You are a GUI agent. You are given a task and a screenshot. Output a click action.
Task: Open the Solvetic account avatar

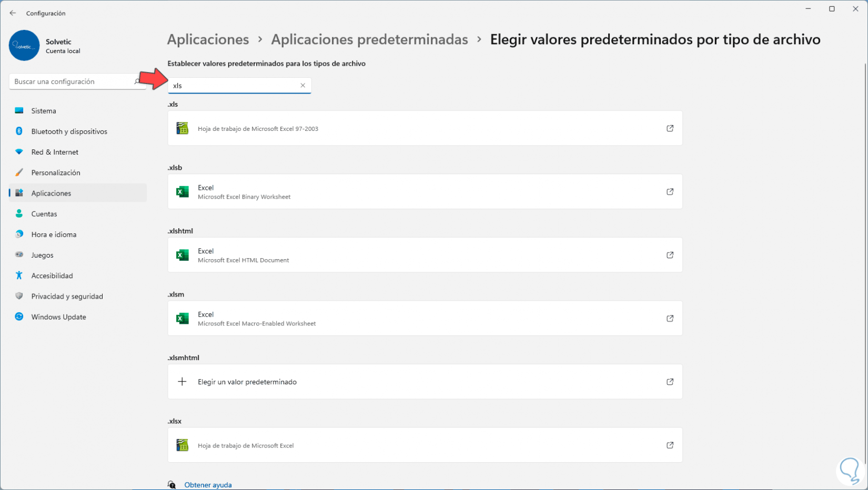[x=24, y=46]
